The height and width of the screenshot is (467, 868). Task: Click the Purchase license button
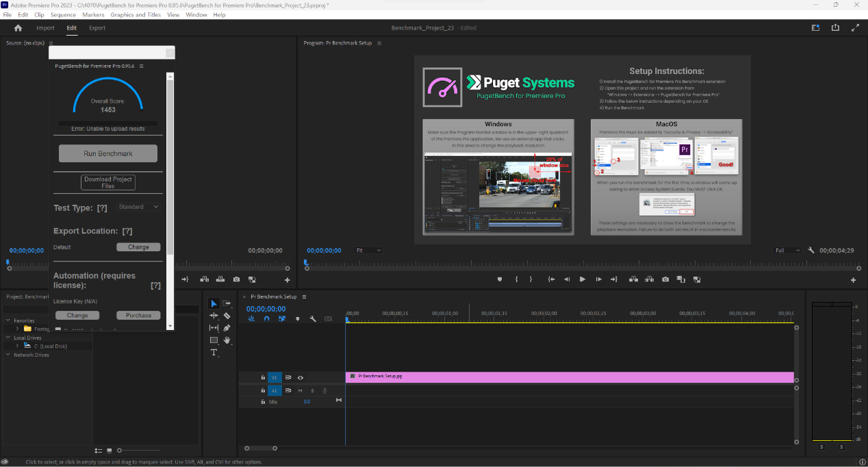pyautogui.click(x=138, y=316)
